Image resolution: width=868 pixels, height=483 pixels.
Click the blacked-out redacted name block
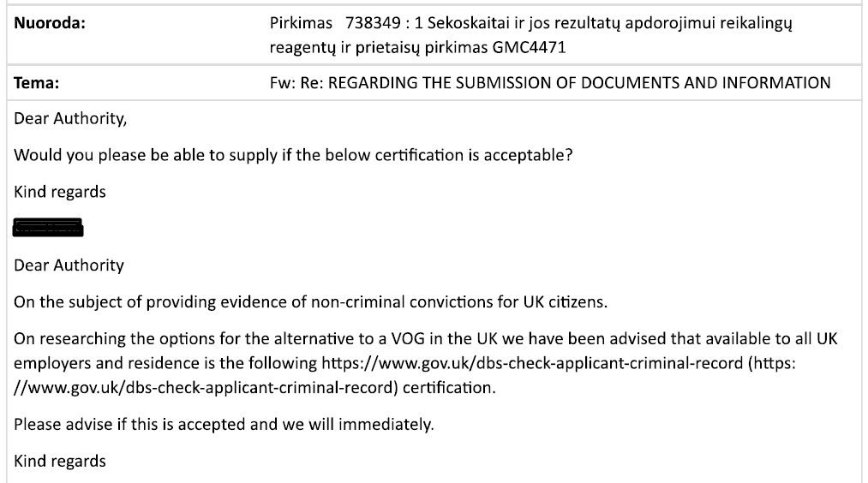49,228
